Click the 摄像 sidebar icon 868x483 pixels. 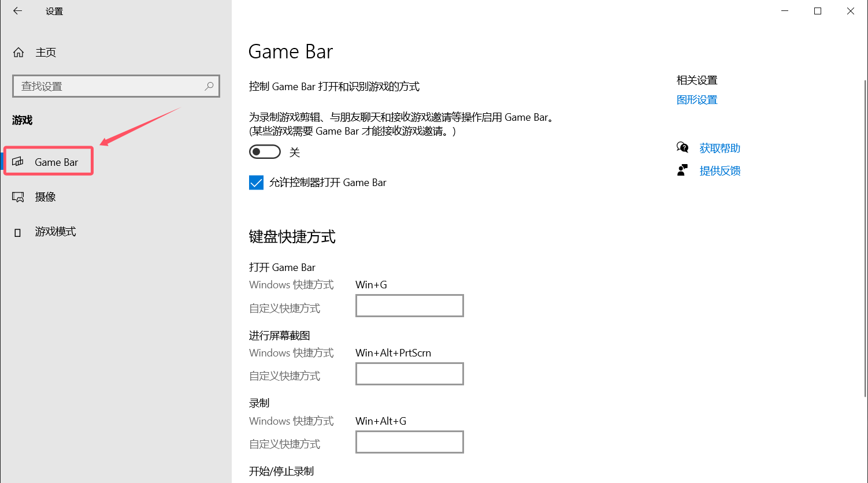point(18,197)
